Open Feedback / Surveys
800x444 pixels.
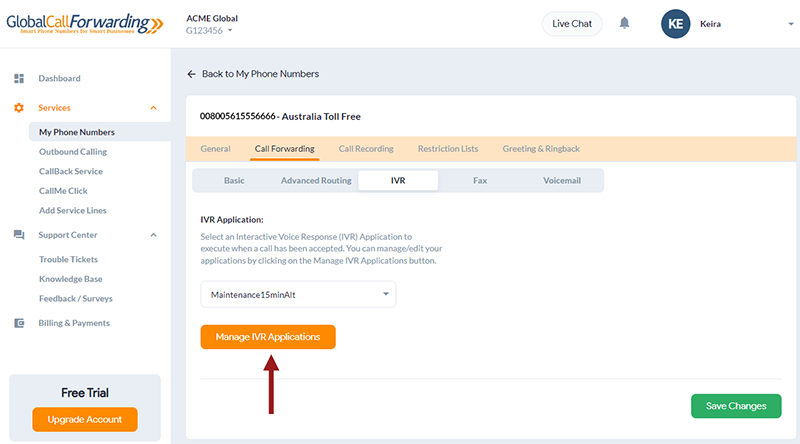coord(76,299)
